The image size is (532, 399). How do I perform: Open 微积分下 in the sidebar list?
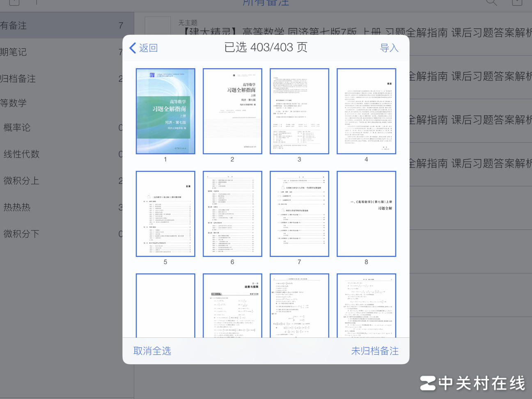(x=22, y=234)
